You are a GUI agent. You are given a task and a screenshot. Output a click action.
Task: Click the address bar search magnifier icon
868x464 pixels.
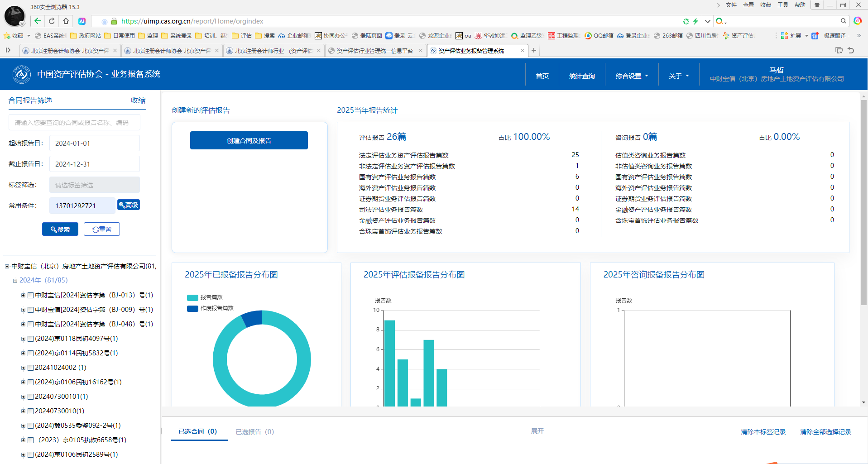(x=843, y=21)
